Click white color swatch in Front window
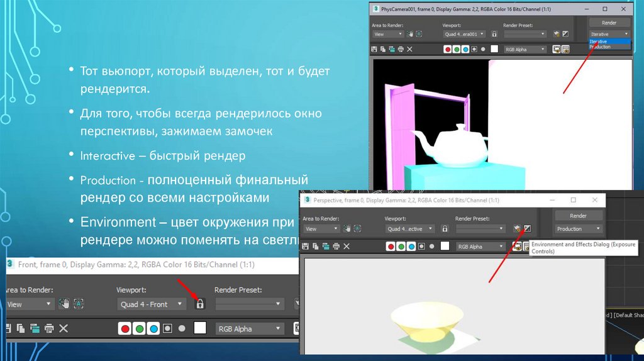This screenshot has width=644, height=361. 200,328
